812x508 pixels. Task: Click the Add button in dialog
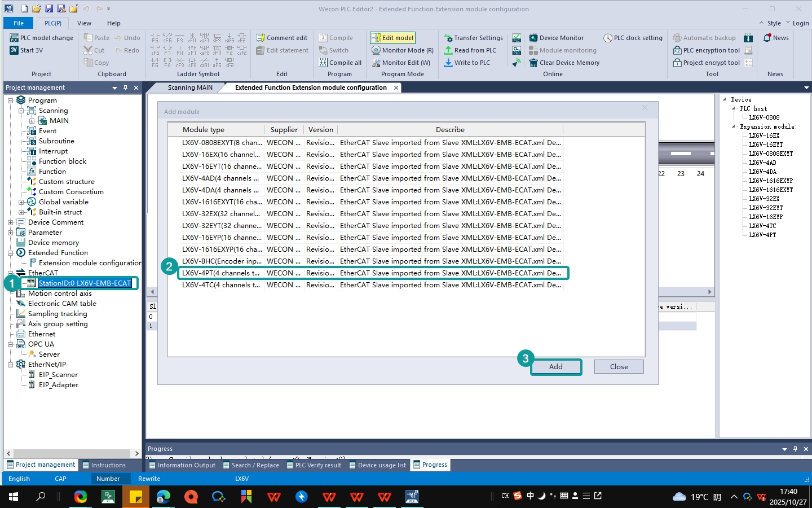point(555,367)
